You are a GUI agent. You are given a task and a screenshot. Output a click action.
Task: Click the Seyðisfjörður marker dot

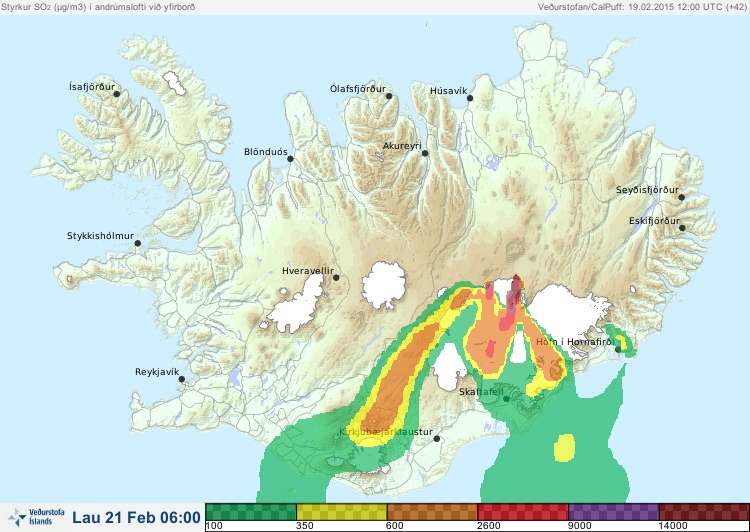682,197
